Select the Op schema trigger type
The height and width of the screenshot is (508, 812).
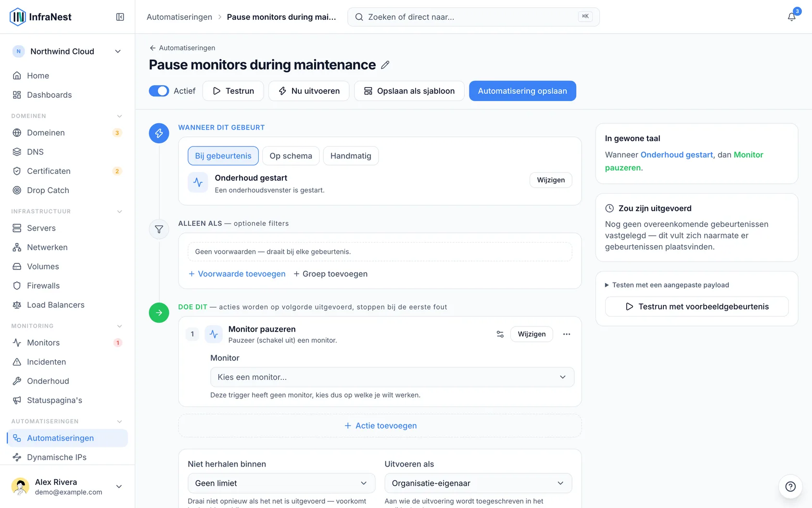291,156
